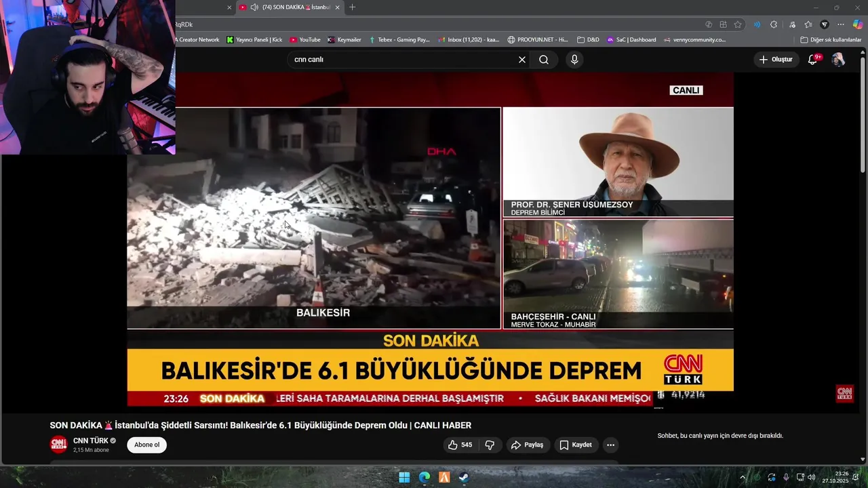Start voice search with microphone icon
Screen dimensions: 868x488
click(x=574, y=60)
